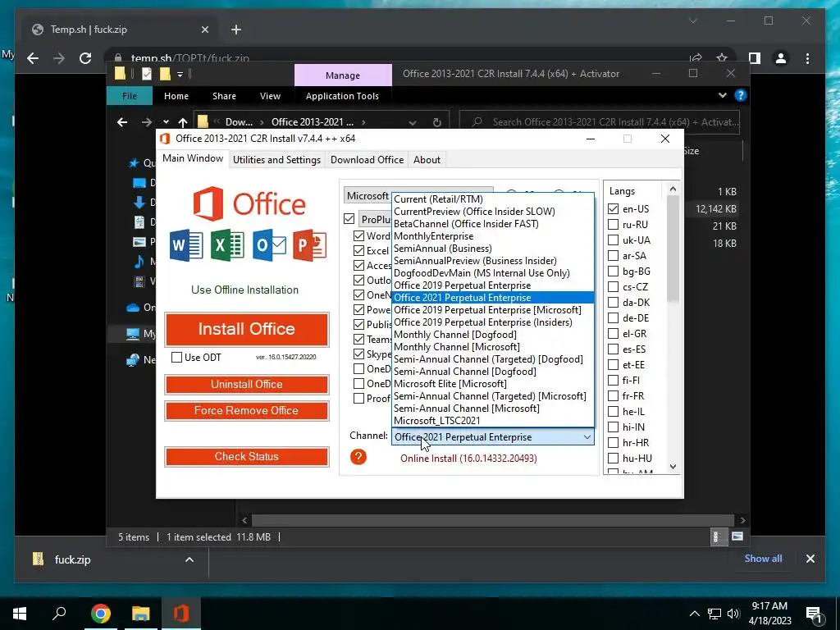
Task: Choose MonthlyEnterprise channel option
Action: click(x=493, y=236)
